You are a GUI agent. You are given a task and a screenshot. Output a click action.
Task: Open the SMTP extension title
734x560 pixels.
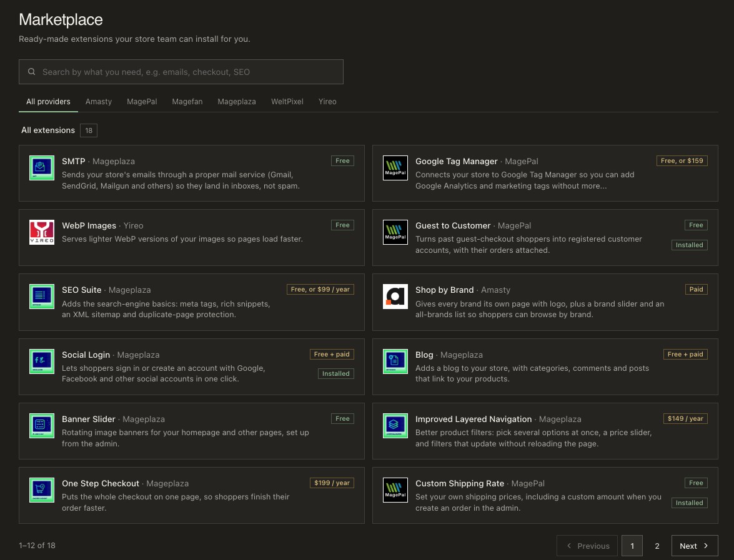coord(74,162)
